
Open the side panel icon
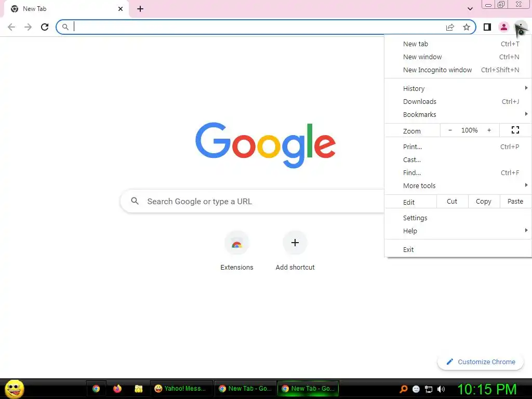[487, 27]
